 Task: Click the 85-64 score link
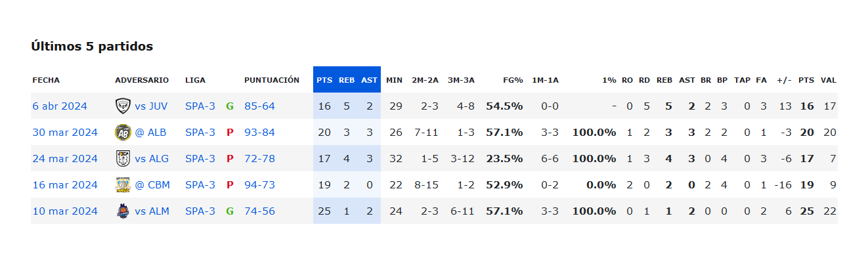click(259, 106)
